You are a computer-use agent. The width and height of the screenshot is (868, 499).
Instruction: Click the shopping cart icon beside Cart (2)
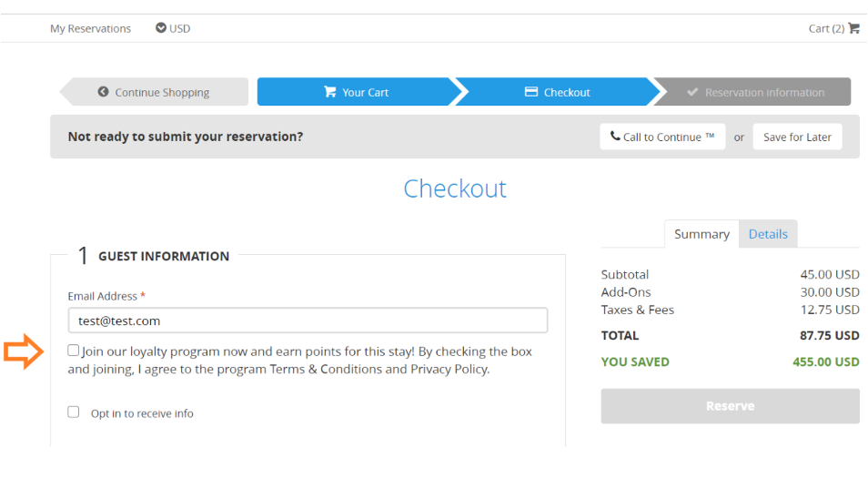(x=853, y=28)
